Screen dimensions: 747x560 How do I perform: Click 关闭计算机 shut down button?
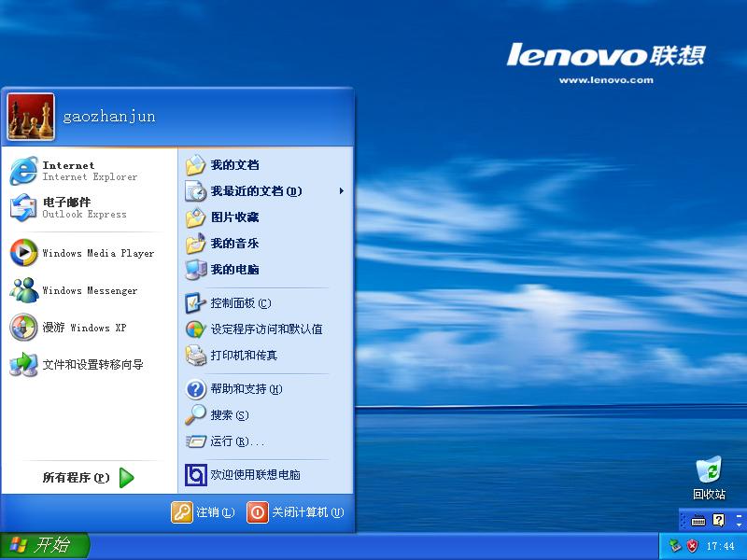(295, 512)
